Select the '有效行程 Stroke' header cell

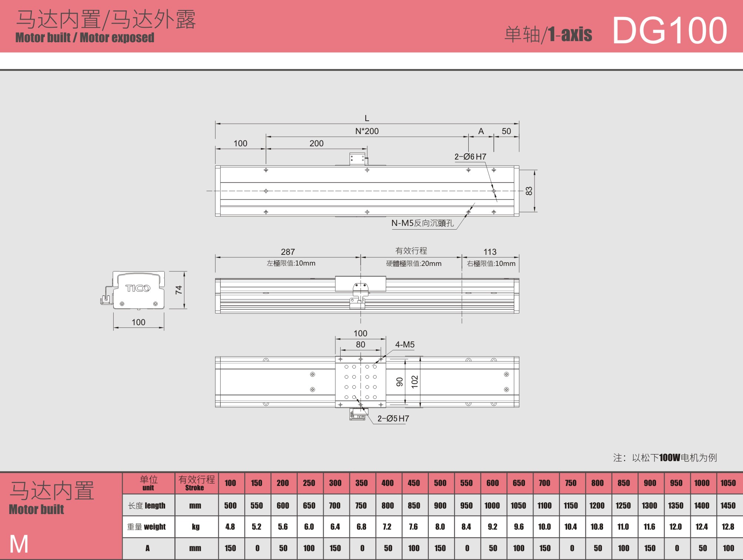click(197, 483)
